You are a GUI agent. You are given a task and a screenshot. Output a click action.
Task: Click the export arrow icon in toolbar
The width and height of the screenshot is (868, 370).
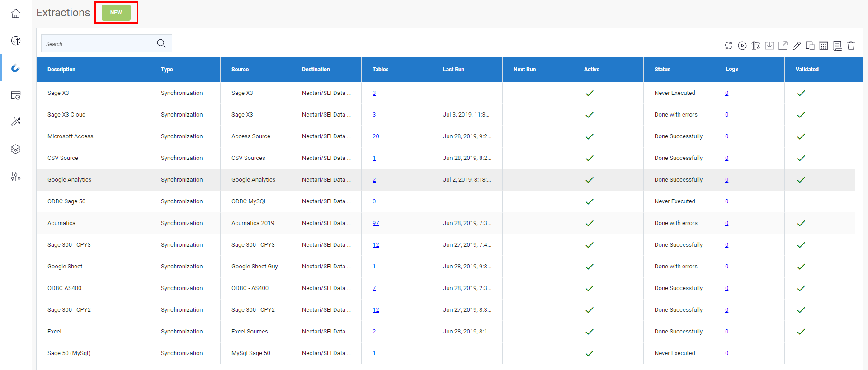click(783, 46)
